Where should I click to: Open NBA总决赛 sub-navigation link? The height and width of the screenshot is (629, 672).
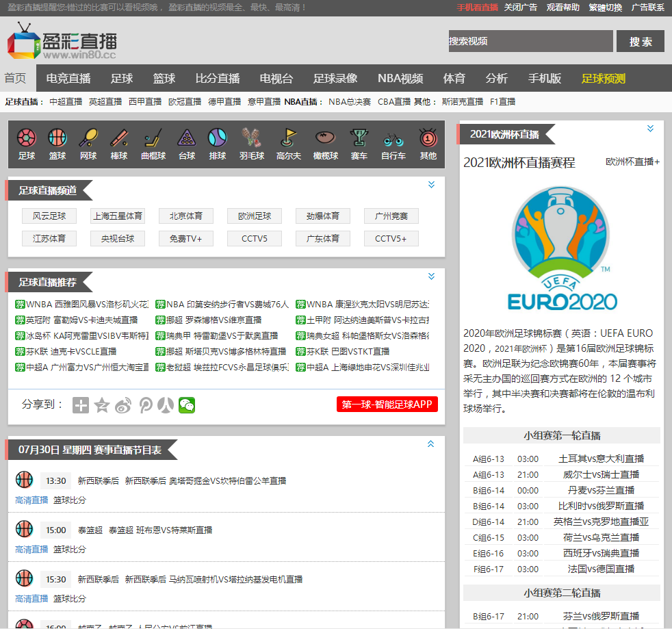pos(350,102)
